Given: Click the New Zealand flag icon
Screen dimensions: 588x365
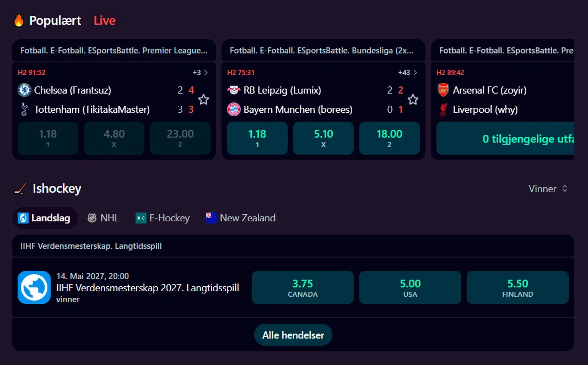Looking at the screenshot, I should click(x=212, y=217).
